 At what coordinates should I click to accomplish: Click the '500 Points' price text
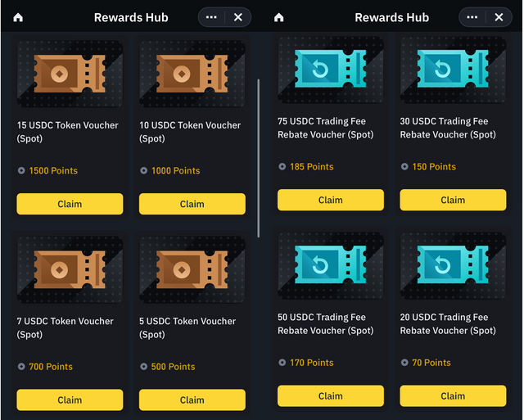point(173,367)
